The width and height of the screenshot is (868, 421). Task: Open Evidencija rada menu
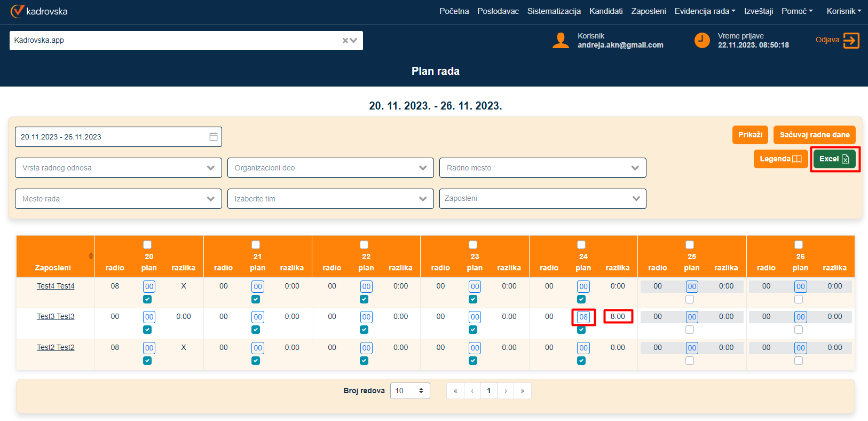point(704,11)
